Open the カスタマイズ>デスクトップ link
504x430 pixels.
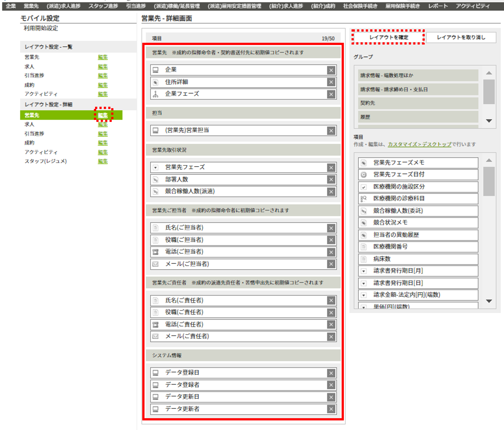click(419, 144)
